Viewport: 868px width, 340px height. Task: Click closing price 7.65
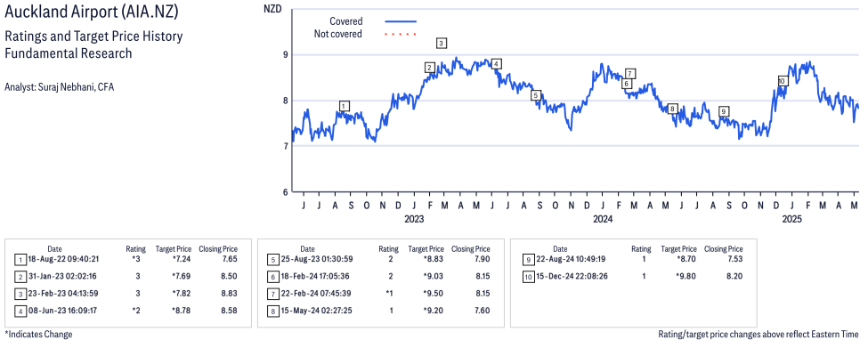coord(229,259)
